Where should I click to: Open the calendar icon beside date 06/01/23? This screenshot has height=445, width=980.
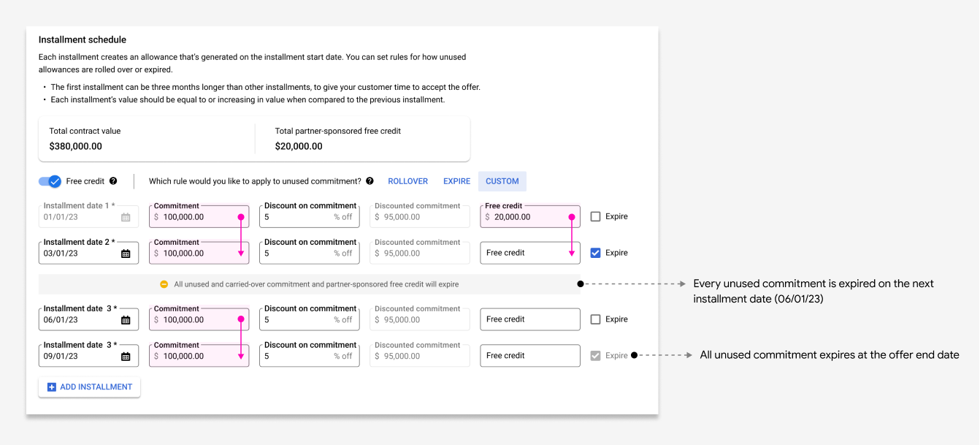pos(125,319)
